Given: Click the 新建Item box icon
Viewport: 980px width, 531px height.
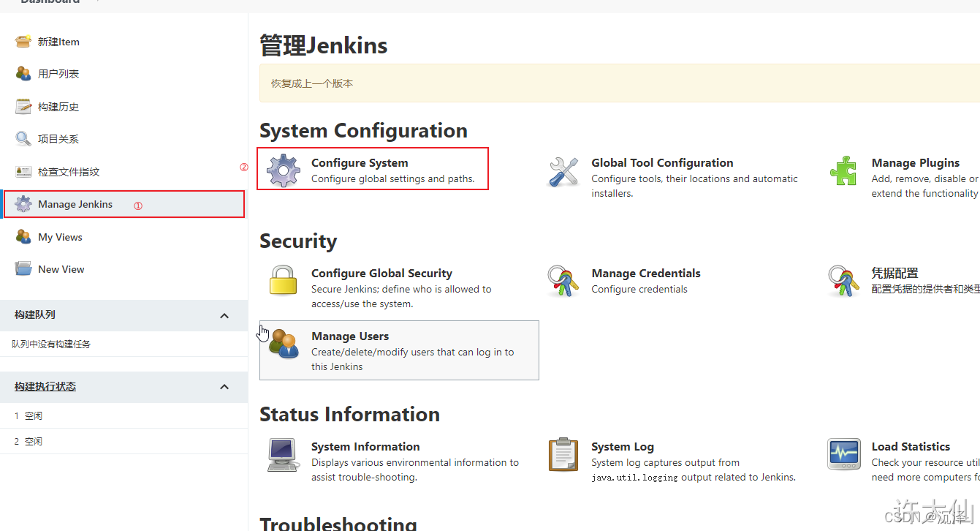Looking at the screenshot, I should [x=23, y=42].
